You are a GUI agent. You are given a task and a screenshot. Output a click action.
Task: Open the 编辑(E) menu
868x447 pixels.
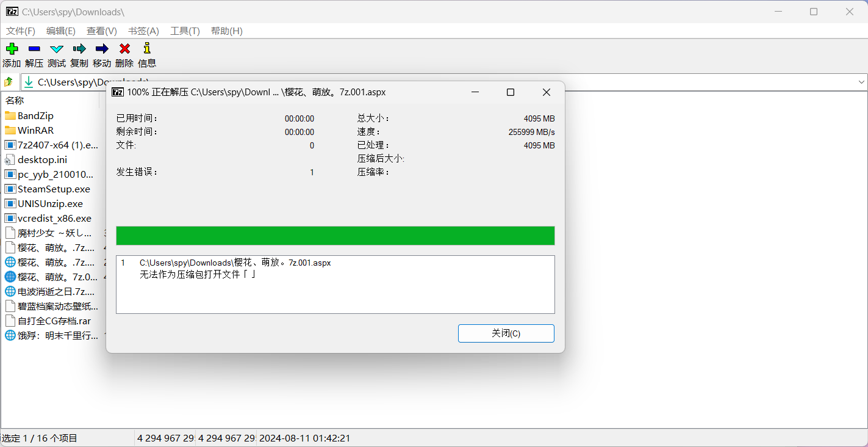coord(61,31)
